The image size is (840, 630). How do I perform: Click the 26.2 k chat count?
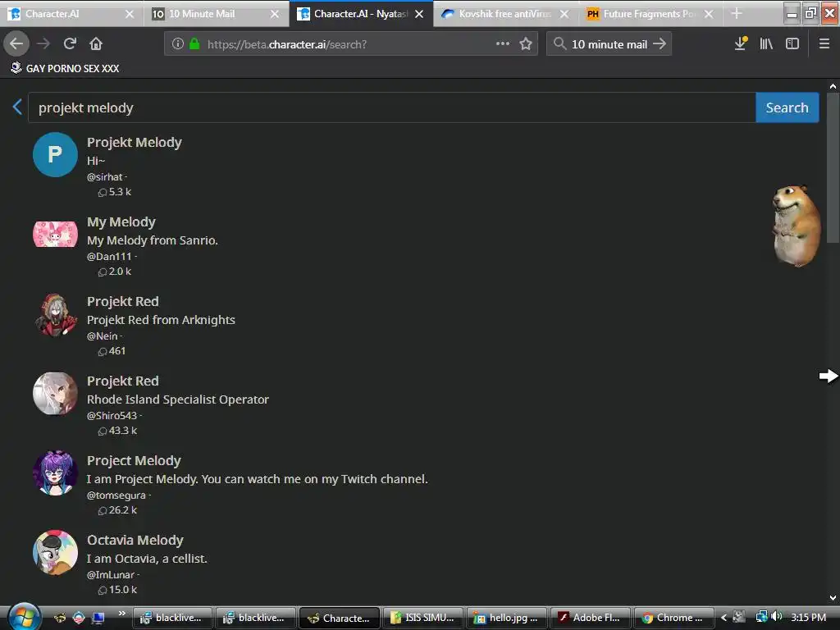pos(118,510)
